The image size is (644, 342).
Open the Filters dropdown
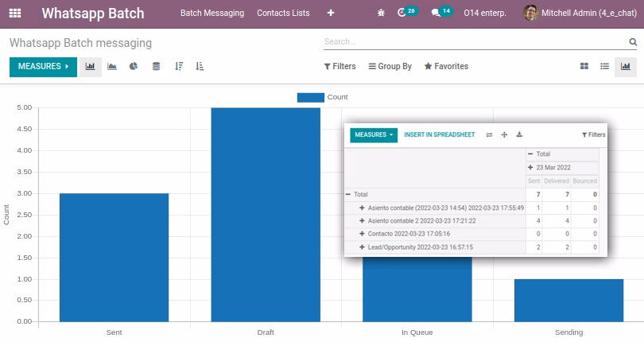tap(339, 67)
